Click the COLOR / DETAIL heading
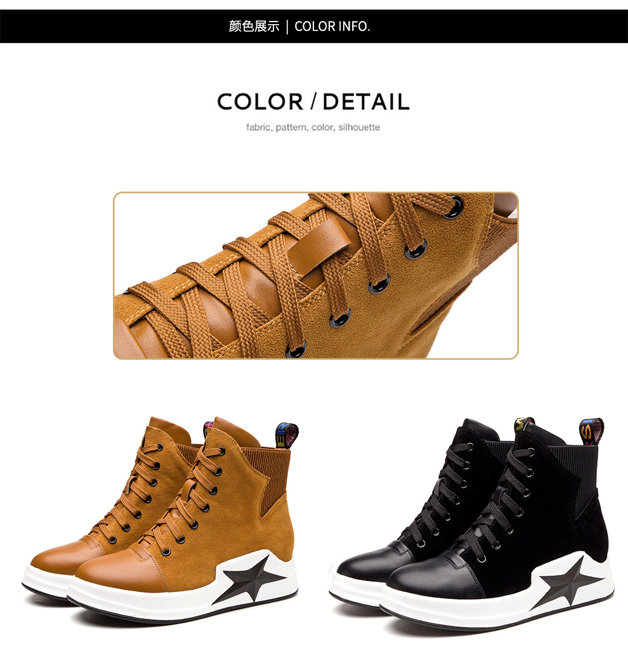 pos(313,102)
